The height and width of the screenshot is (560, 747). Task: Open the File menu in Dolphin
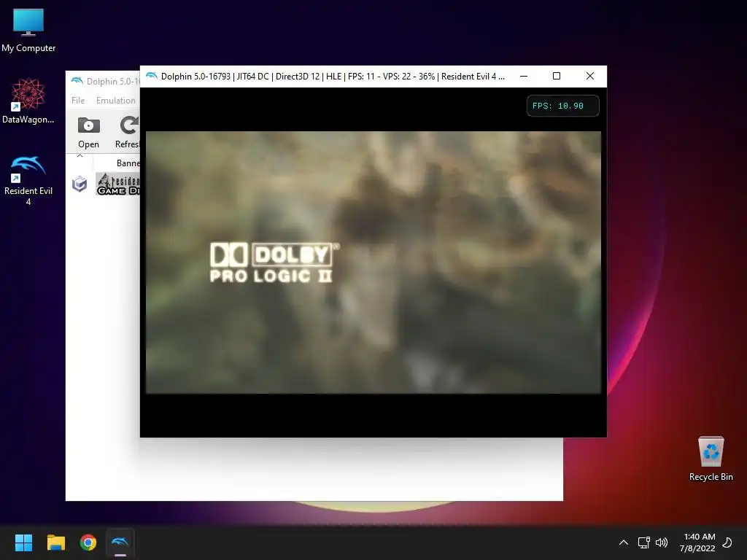77,101
